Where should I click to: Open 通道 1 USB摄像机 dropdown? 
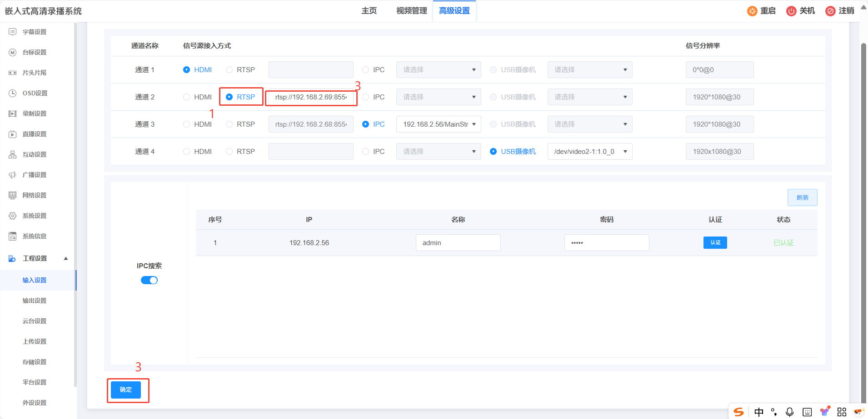(590, 69)
